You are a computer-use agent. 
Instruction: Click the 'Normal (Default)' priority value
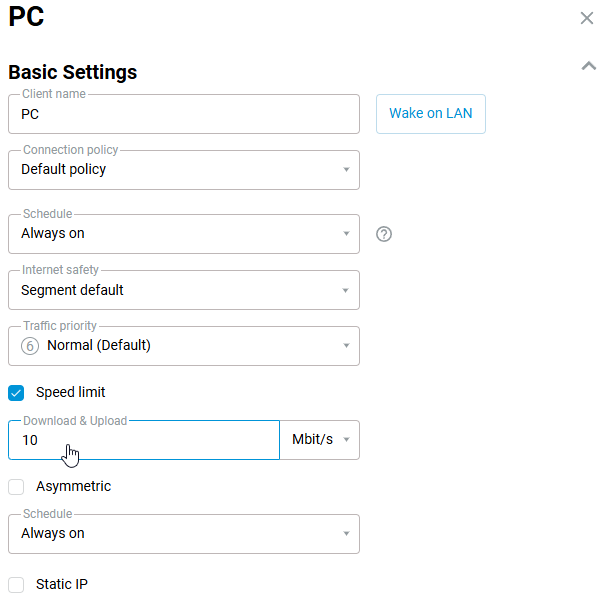[x=99, y=346]
